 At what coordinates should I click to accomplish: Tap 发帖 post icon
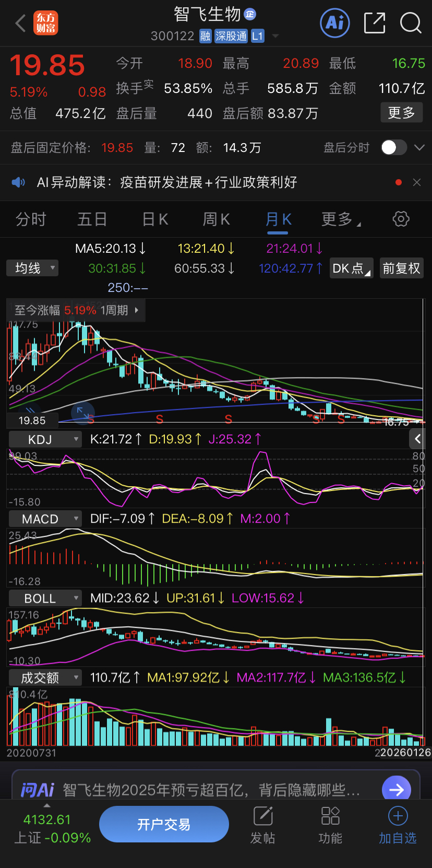click(x=263, y=825)
